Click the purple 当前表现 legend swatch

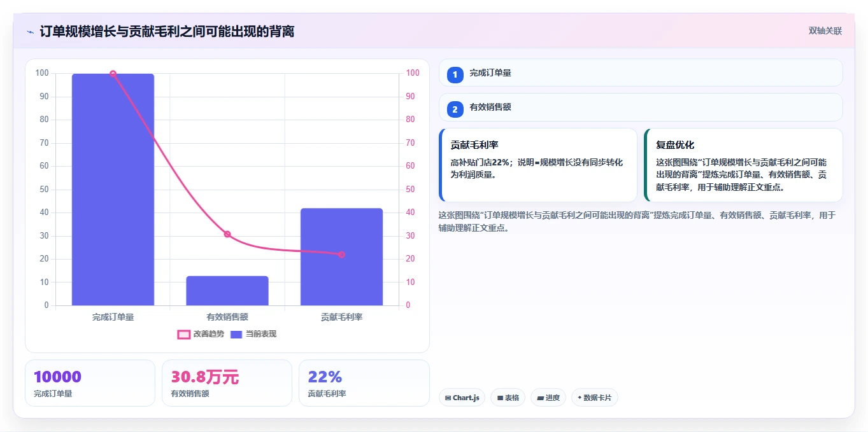coord(236,334)
